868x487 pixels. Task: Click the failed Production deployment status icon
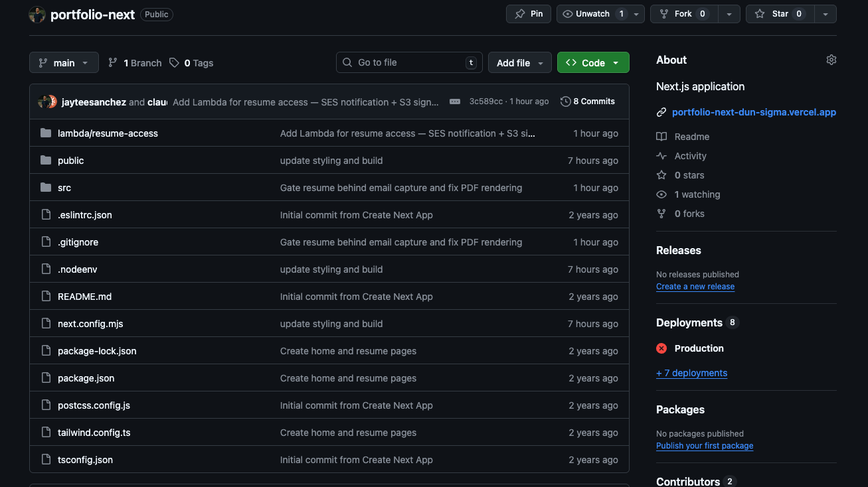click(x=661, y=348)
